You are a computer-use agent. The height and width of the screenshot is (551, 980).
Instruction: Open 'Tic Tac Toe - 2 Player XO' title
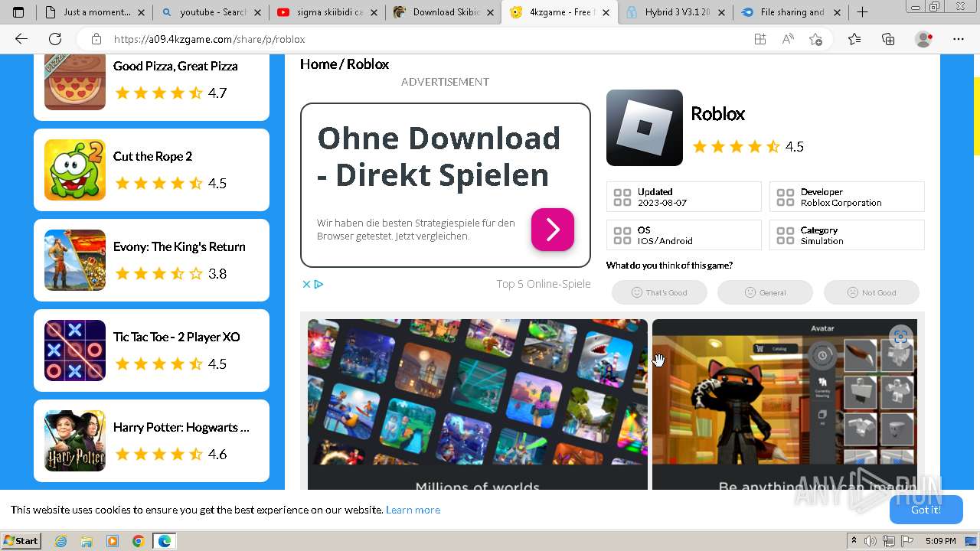(177, 337)
